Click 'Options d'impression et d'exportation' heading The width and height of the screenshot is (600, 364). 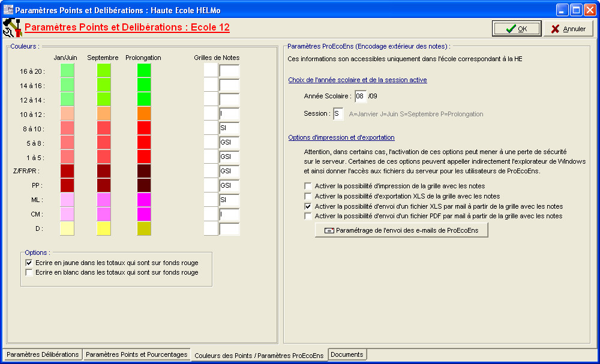tap(341, 137)
